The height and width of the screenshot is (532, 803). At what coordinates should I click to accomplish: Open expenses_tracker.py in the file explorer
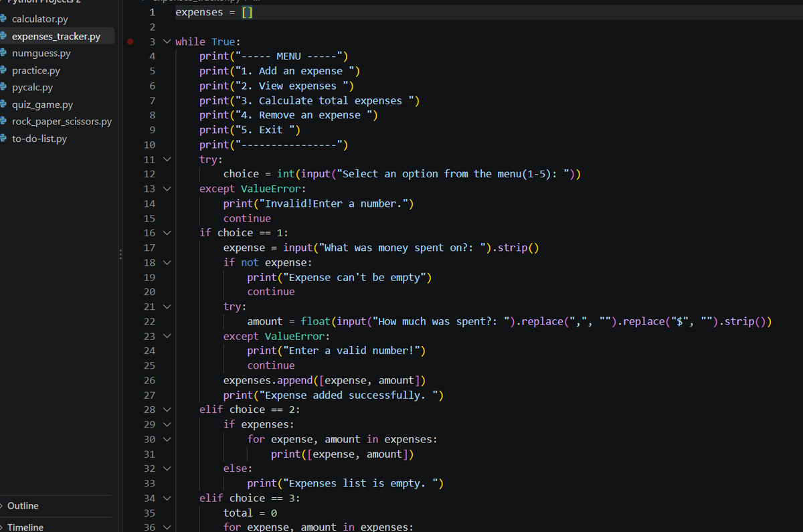coord(57,36)
